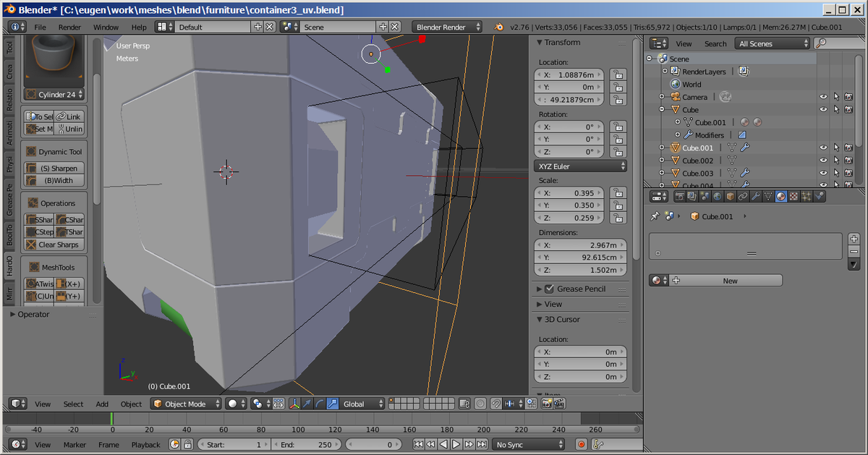Image resolution: width=868 pixels, height=455 pixels.
Task: Open the Window menu
Action: 106,27
